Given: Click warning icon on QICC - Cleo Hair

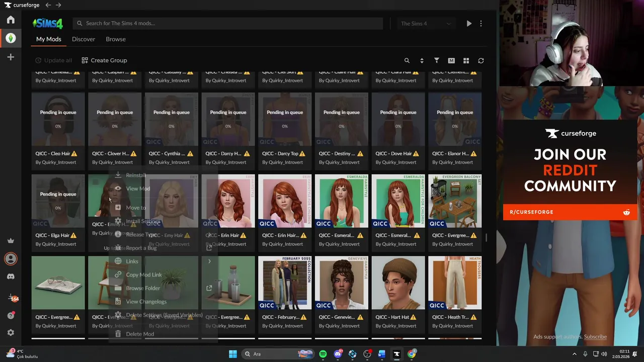Looking at the screenshot, I should tap(74, 153).
